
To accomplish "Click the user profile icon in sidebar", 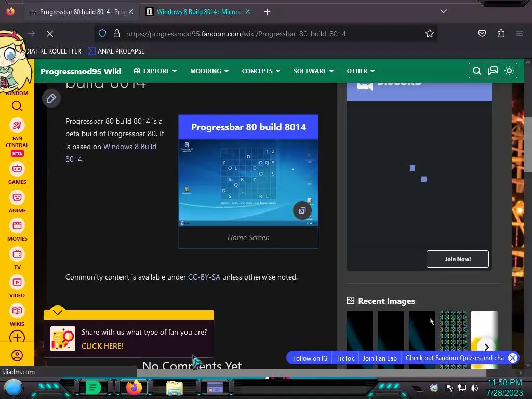I will (x=17, y=355).
